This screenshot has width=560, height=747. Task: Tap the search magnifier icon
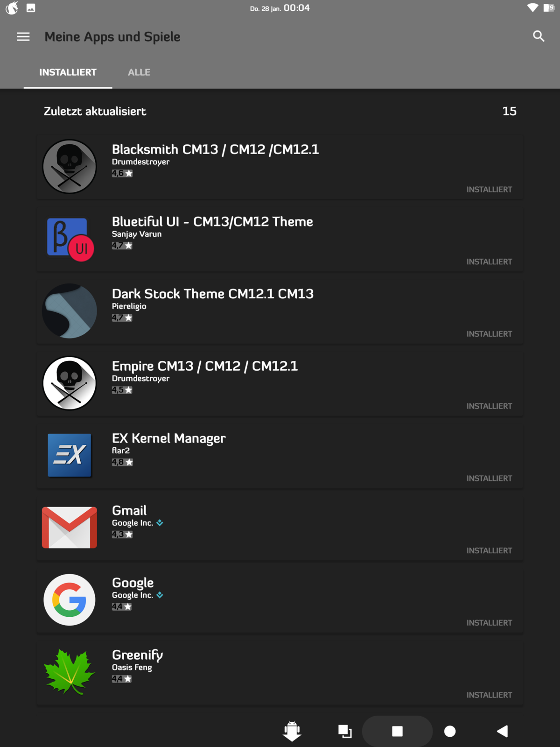coord(539,36)
